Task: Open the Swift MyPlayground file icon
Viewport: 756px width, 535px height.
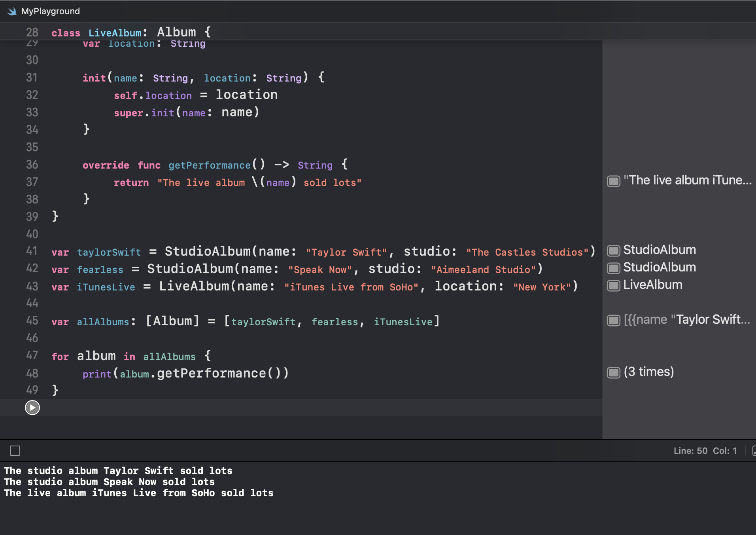Action: point(12,11)
